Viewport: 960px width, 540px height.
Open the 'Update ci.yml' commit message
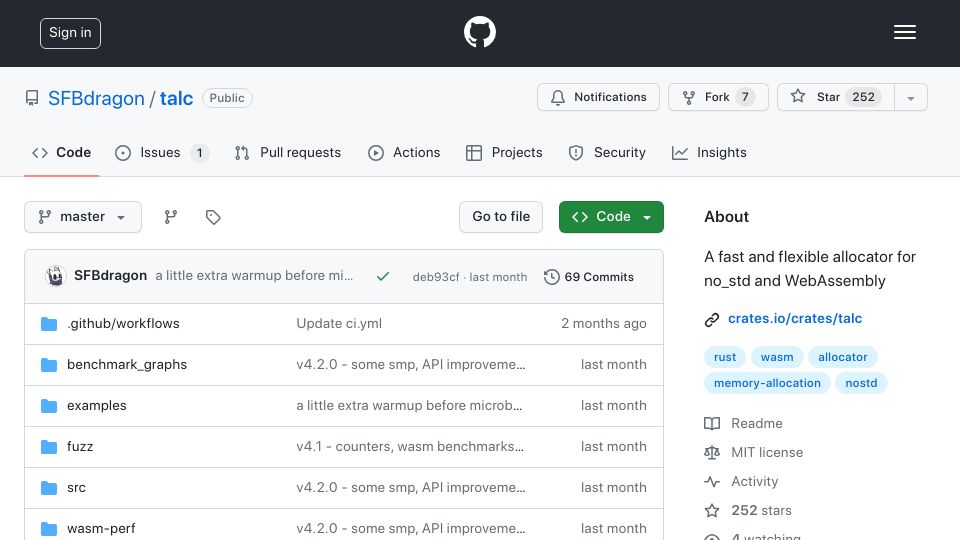[x=339, y=323]
